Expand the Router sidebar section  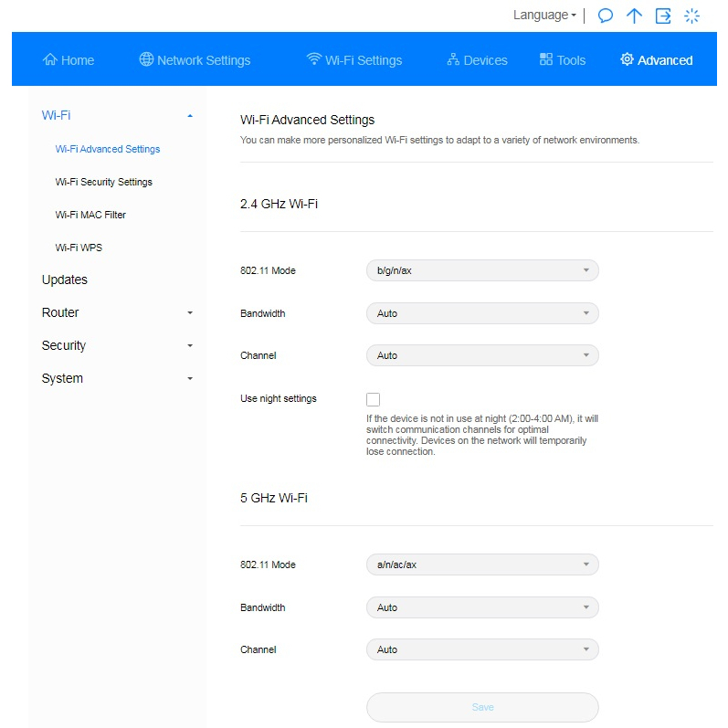coord(117,312)
